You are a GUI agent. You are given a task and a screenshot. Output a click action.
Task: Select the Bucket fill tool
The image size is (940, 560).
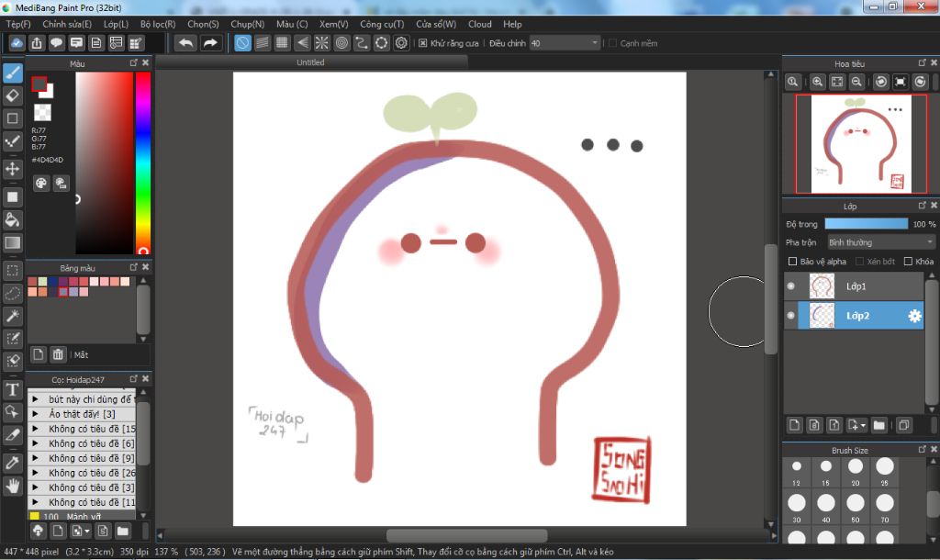(x=13, y=219)
